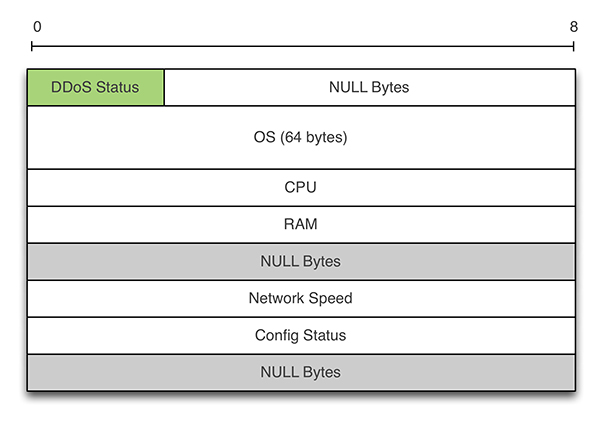Click the green DDoS Status field
This screenshot has width=600, height=421.
[96, 87]
